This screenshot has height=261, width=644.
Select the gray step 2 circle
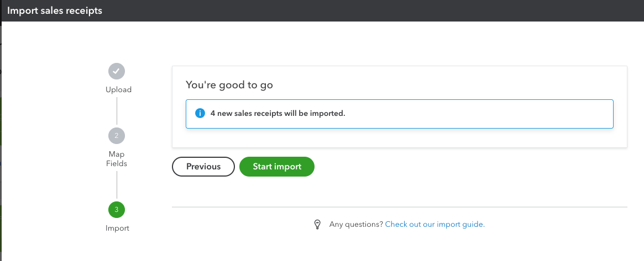point(117,136)
